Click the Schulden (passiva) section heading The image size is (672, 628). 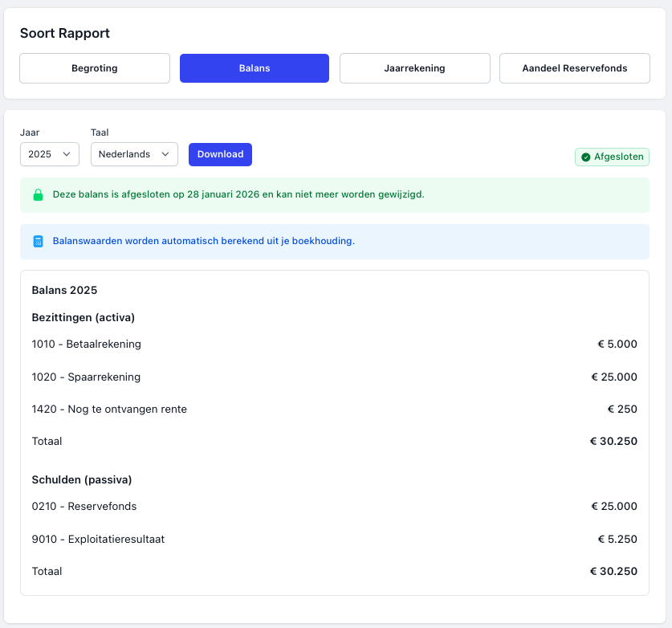pyautogui.click(x=82, y=479)
